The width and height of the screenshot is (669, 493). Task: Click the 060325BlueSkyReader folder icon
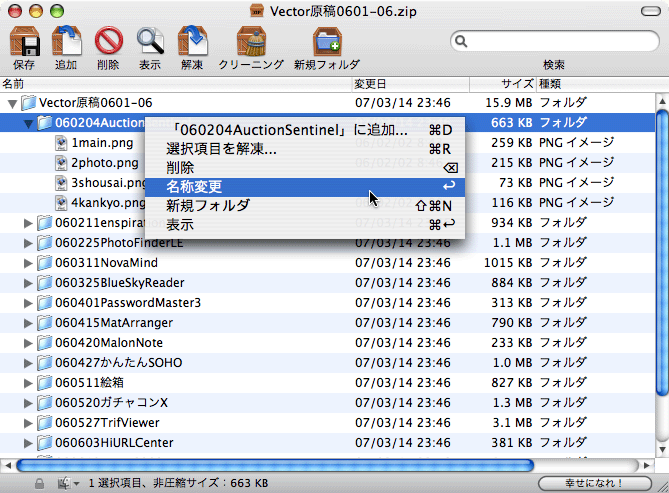tap(44, 283)
